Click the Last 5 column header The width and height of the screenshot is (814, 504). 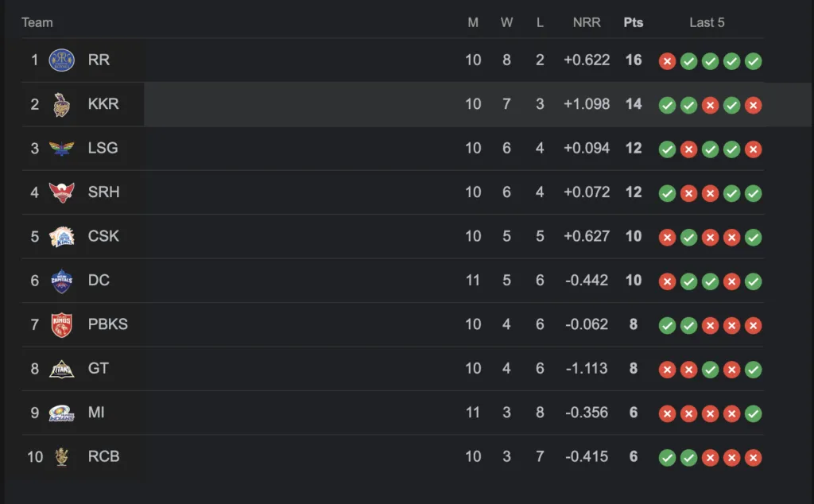tap(707, 22)
